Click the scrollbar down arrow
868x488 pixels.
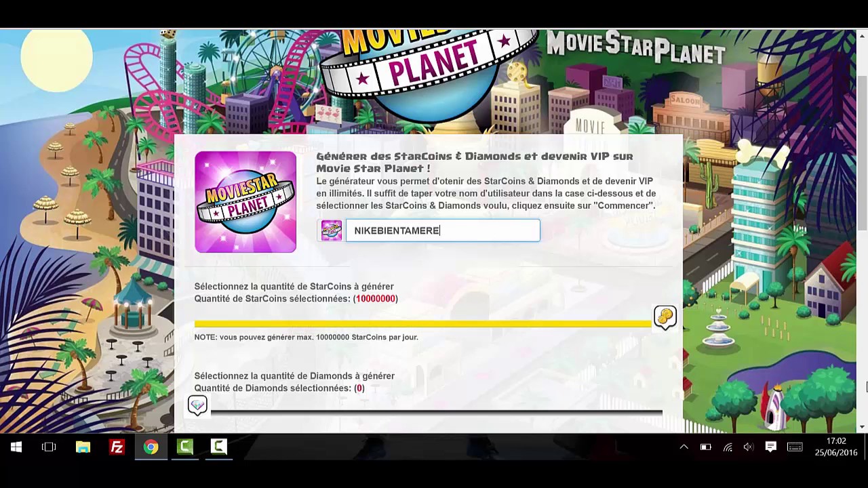point(862,427)
